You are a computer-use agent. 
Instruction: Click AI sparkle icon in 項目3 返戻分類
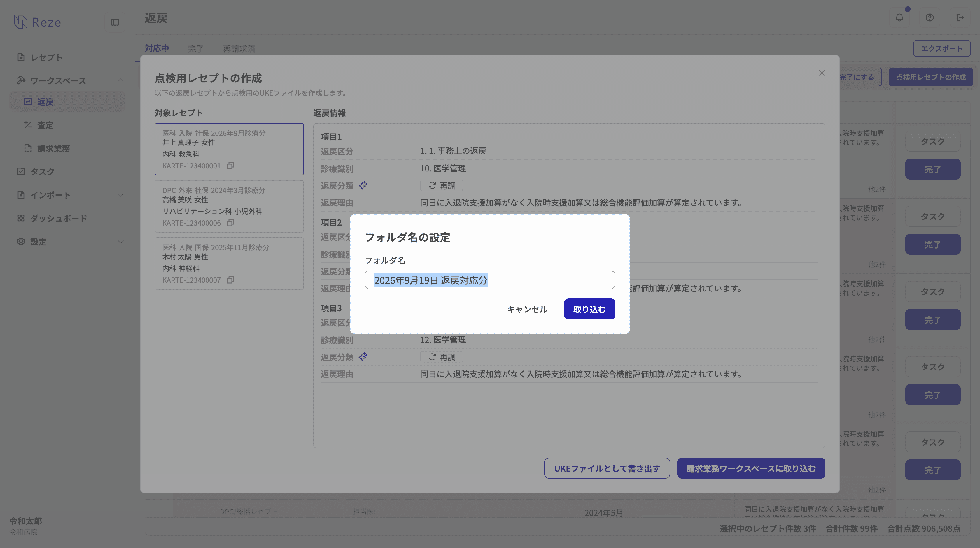[x=363, y=357]
